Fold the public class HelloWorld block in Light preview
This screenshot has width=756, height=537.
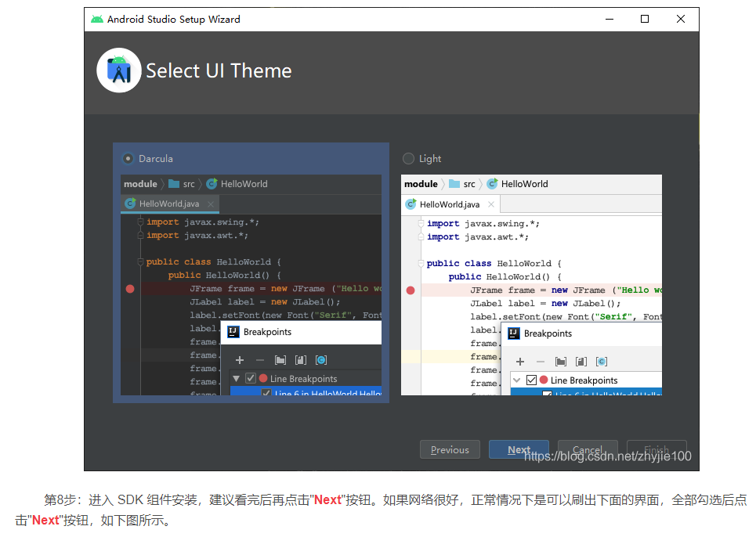pyautogui.click(x=421, y=264)
